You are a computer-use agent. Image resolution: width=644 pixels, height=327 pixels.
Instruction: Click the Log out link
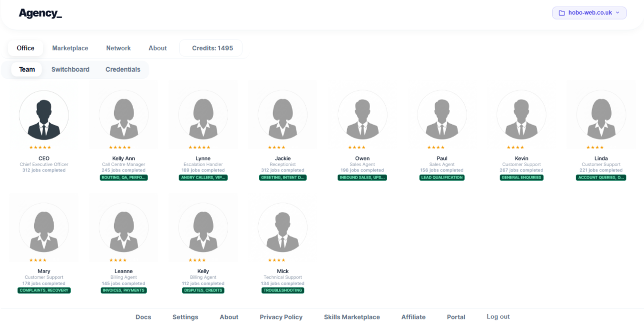coord(498,317)
